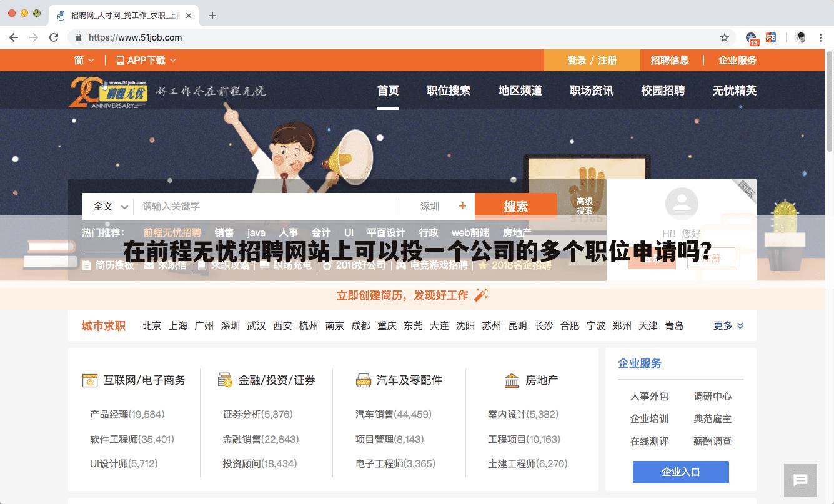Open a new browser tab
This screenshot has width=834, height=504.
[x=212, y=16]
